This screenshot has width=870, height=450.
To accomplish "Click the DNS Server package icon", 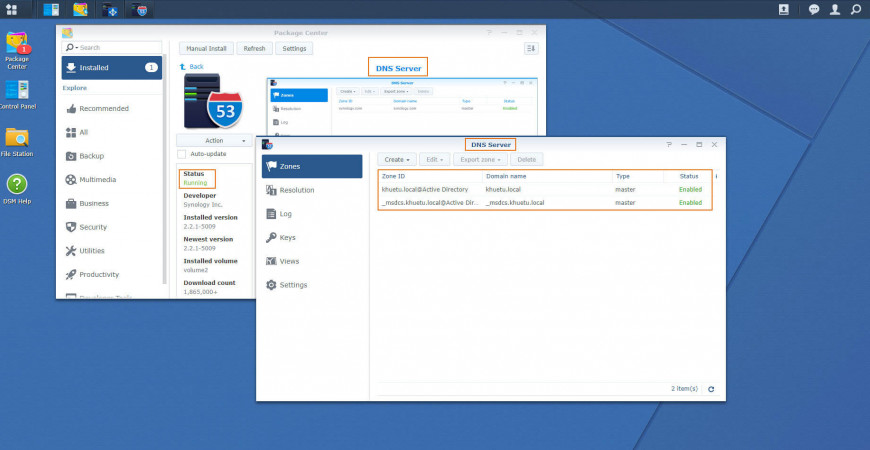I will (213, 100).
